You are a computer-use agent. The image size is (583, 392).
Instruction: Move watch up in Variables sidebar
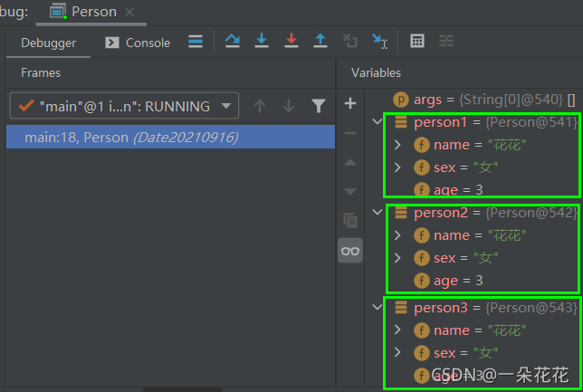(x=350, y=163)
